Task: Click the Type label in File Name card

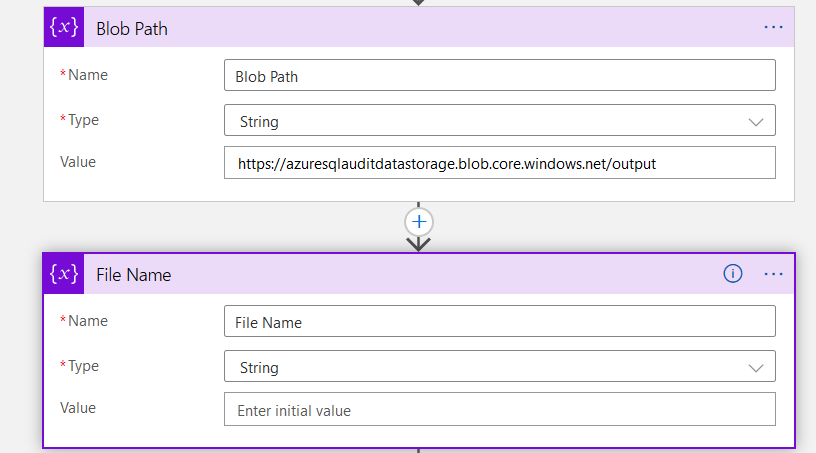Action: 83,366
